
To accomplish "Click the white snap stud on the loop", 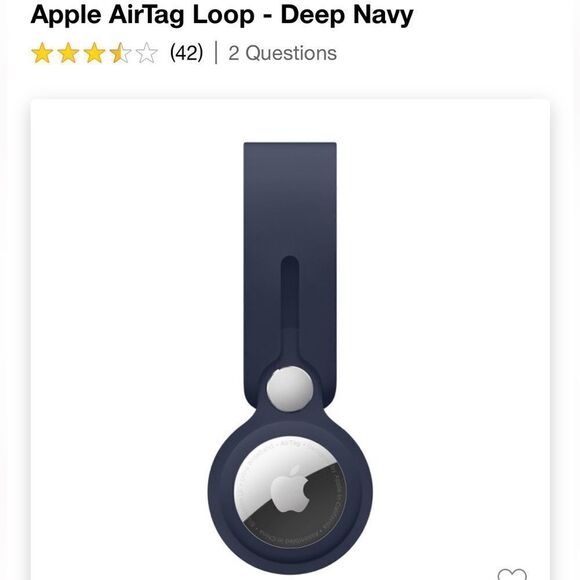I will tap(290, 388).
